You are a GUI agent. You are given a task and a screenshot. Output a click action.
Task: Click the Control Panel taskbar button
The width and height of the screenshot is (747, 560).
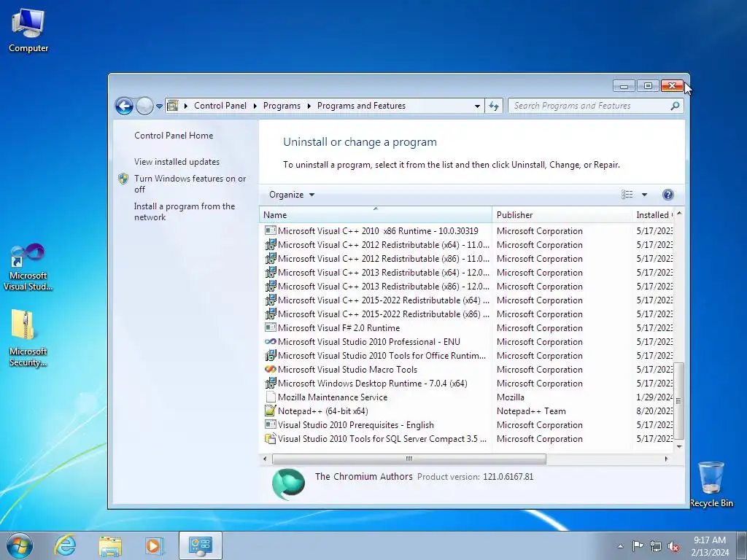click(201, 545)
